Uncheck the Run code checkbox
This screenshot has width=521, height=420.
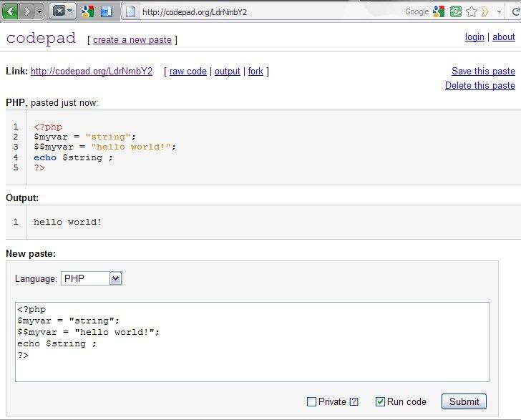pyautogui.click(x=380, y=401)
